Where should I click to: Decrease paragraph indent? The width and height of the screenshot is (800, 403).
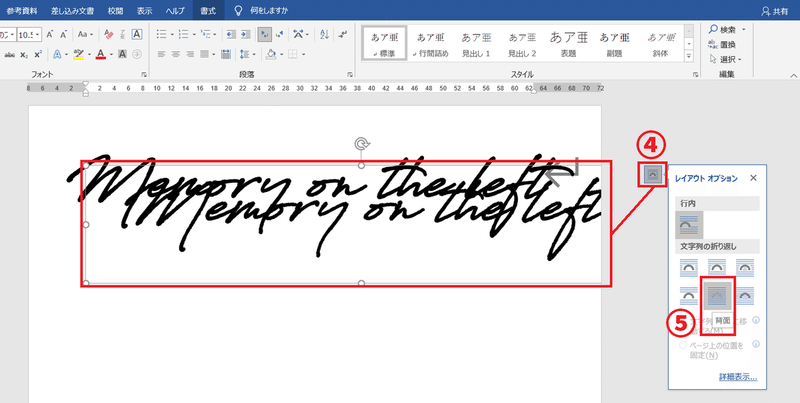pos(231,35)
